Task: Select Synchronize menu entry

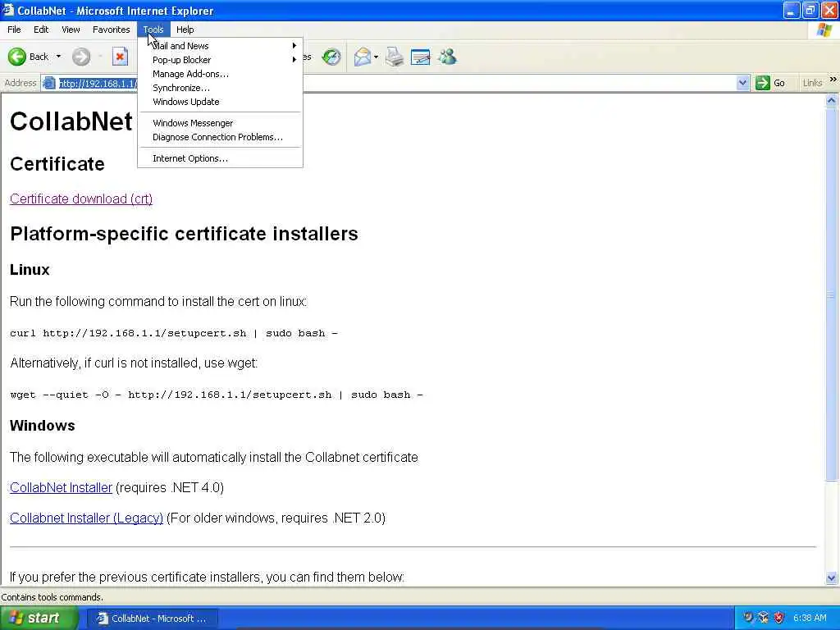Action: (220, 88)
